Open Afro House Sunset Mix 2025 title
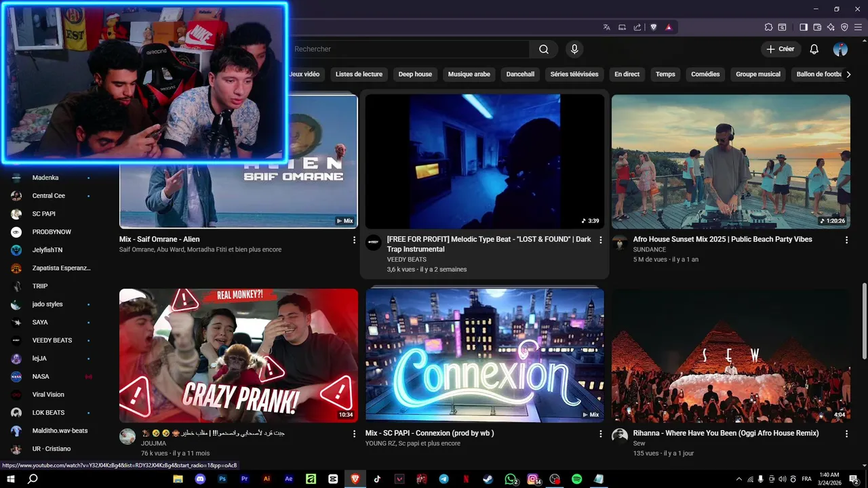 [722, 239]
